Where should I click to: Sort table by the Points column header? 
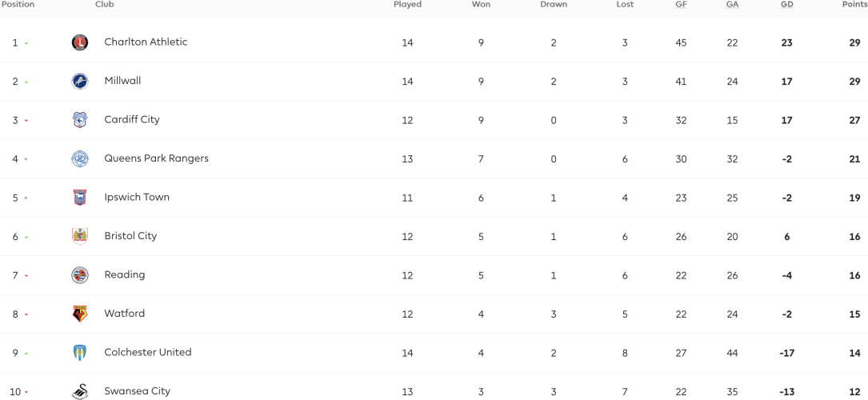click(854, 5)
